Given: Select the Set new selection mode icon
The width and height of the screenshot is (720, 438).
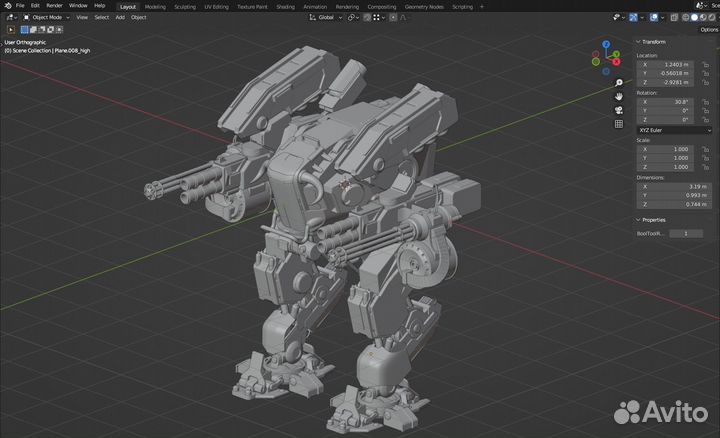Looking at the screenshot, I should pos(24,29).
